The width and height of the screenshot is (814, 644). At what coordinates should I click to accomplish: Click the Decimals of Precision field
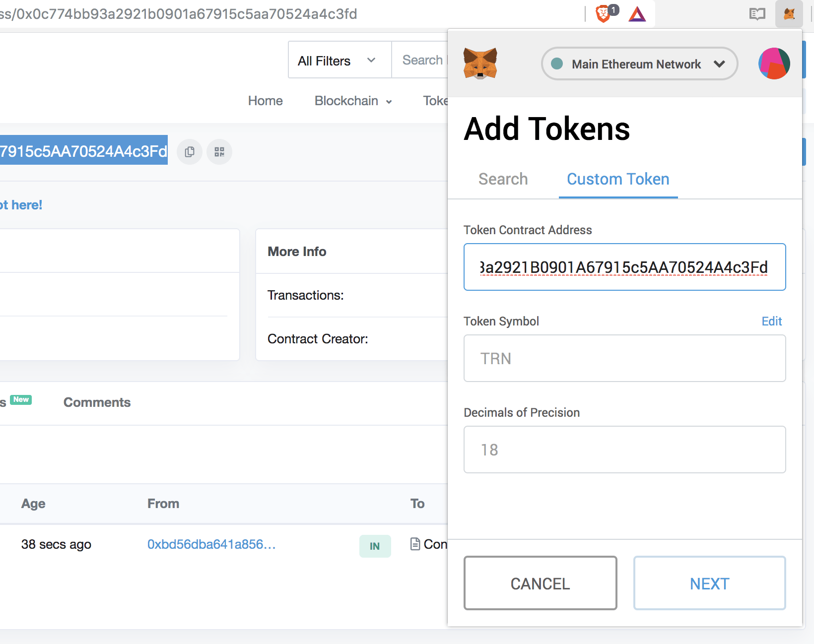tap(624, 450)
